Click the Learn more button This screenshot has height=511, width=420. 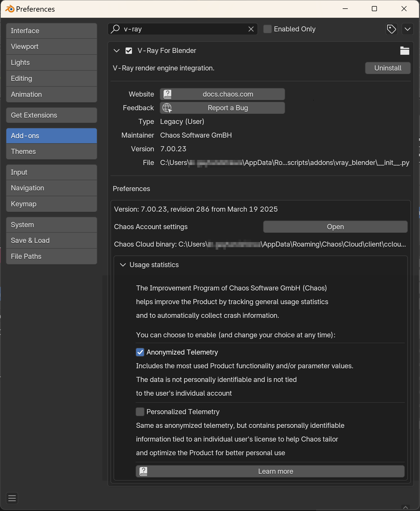(x=270, y=471)
